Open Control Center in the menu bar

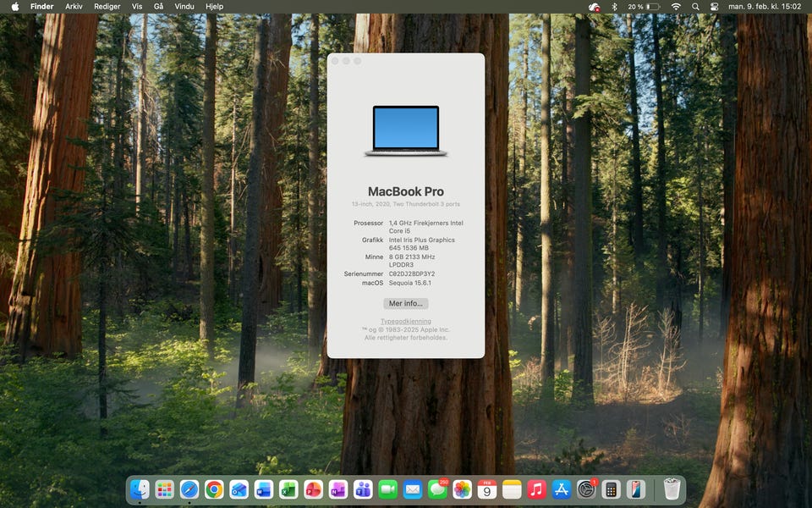coord(714,7)
